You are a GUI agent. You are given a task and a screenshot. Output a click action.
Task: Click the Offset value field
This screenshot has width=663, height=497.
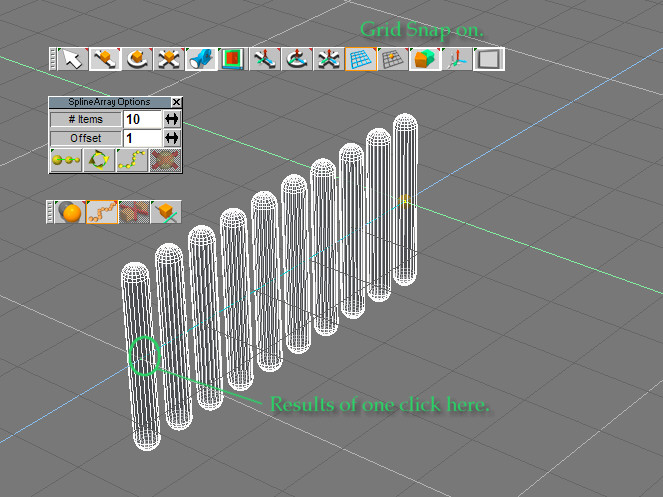(141, 138)
